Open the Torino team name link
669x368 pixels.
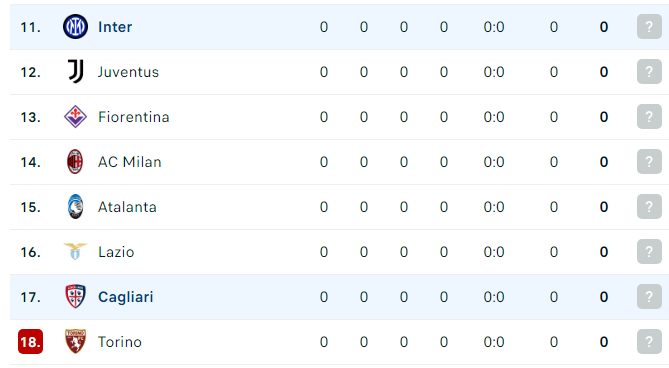click(120, 342)
